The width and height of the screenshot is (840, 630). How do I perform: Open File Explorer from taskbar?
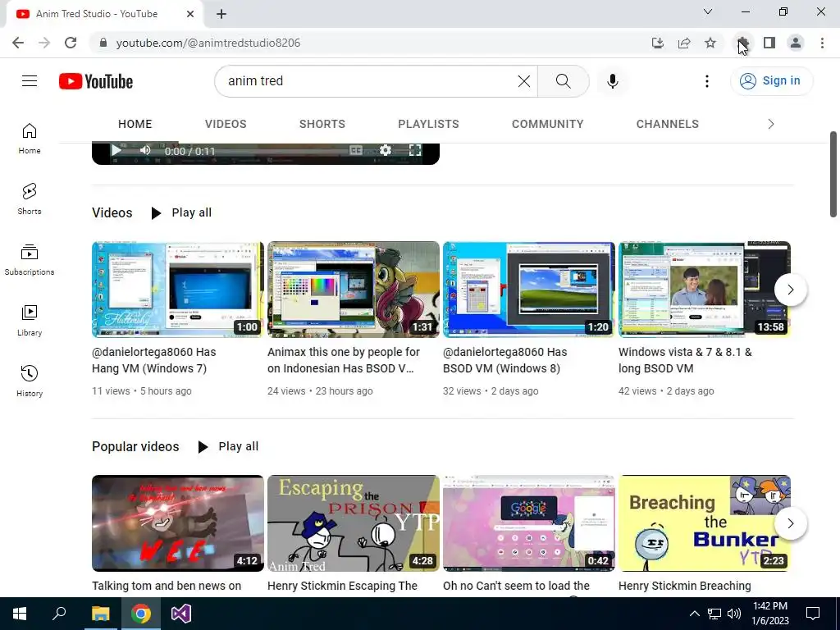coord(101,614)
